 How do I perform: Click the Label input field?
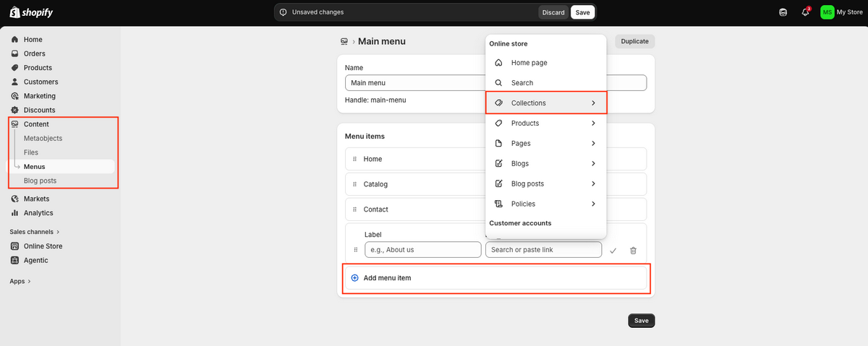[x=423, y=250]
